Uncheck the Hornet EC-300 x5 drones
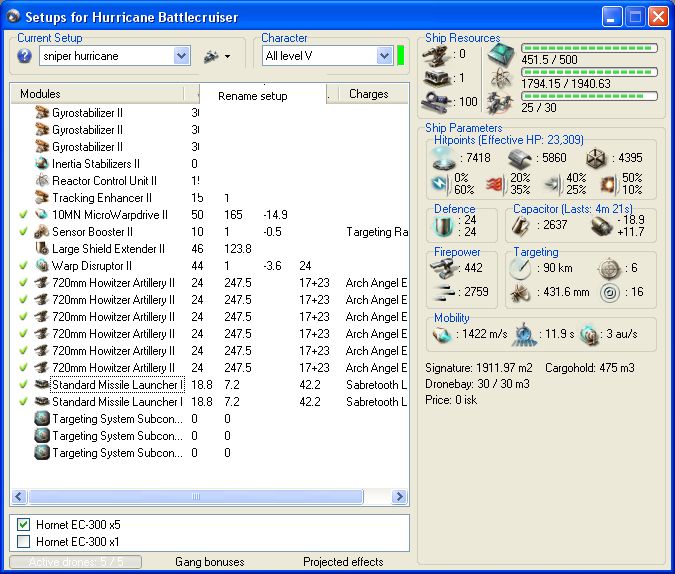The height and width of the screenshot is (574, 675). pyautogui.click(x=24, y=524)
